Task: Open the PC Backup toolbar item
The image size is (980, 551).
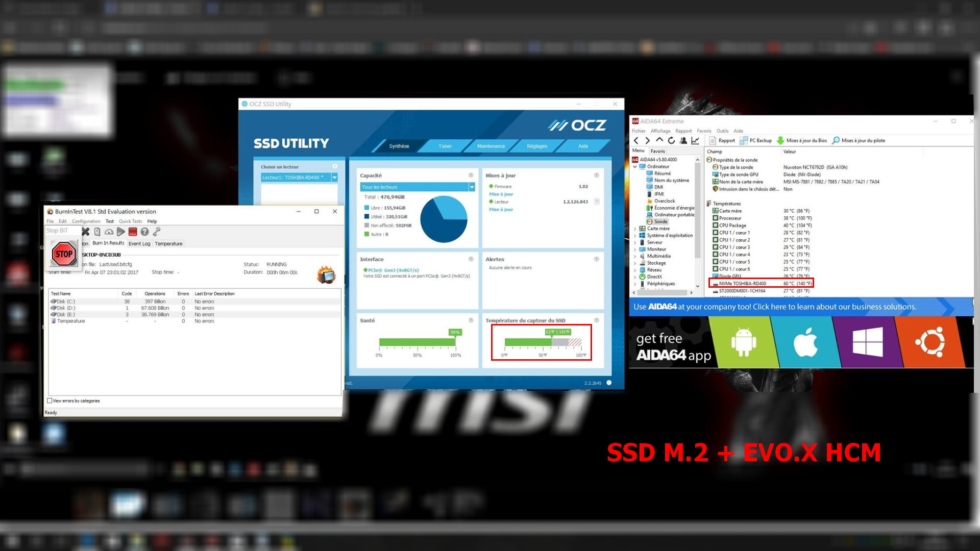Action: (755, 140)
